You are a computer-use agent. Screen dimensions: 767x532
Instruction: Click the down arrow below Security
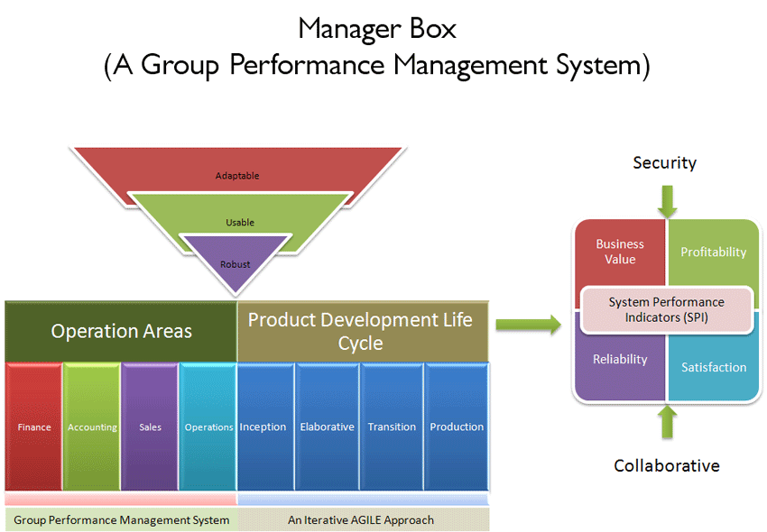[x=667, y=200]
